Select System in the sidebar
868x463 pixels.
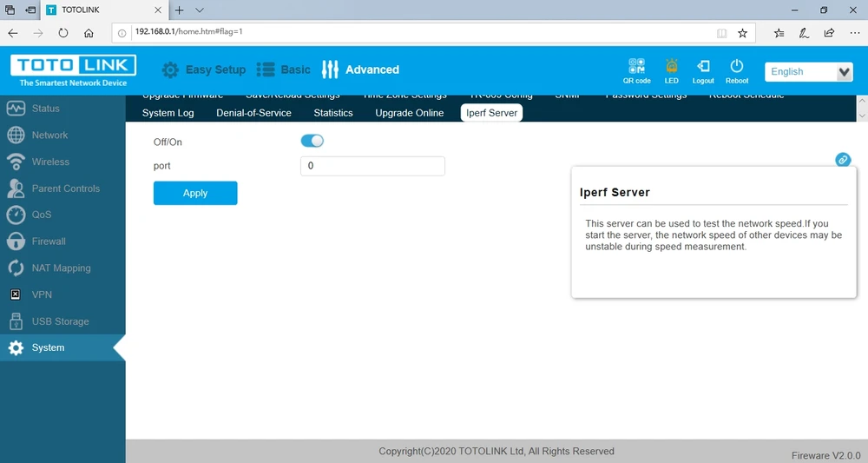[x=62, y=347]
